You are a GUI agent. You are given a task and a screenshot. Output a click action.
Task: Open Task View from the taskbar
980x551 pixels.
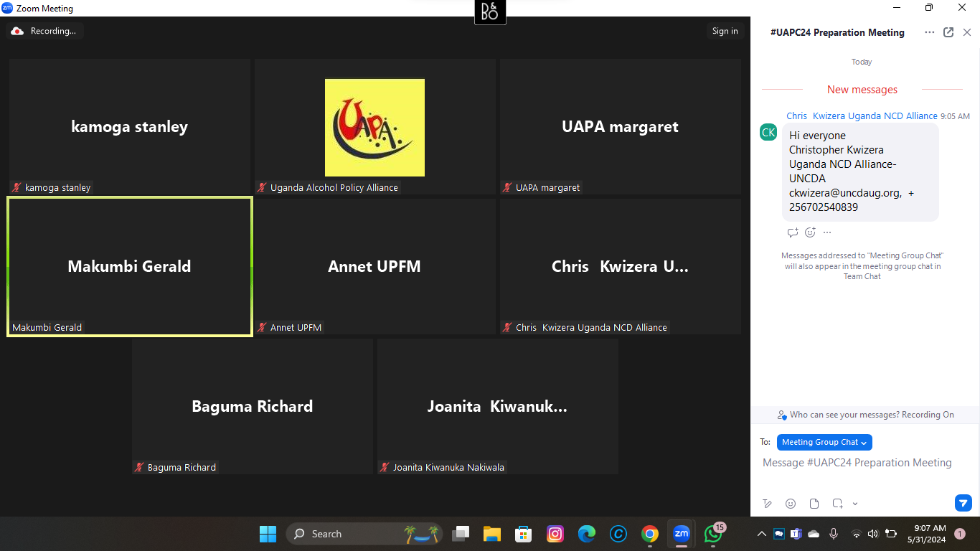[461, 534]
